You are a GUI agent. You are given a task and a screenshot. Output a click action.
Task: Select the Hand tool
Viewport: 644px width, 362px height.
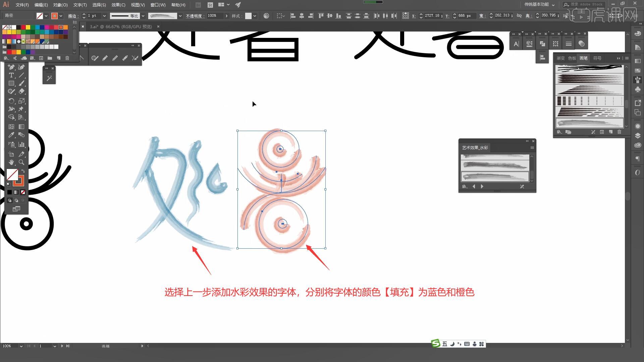click(x=11, y=162)
